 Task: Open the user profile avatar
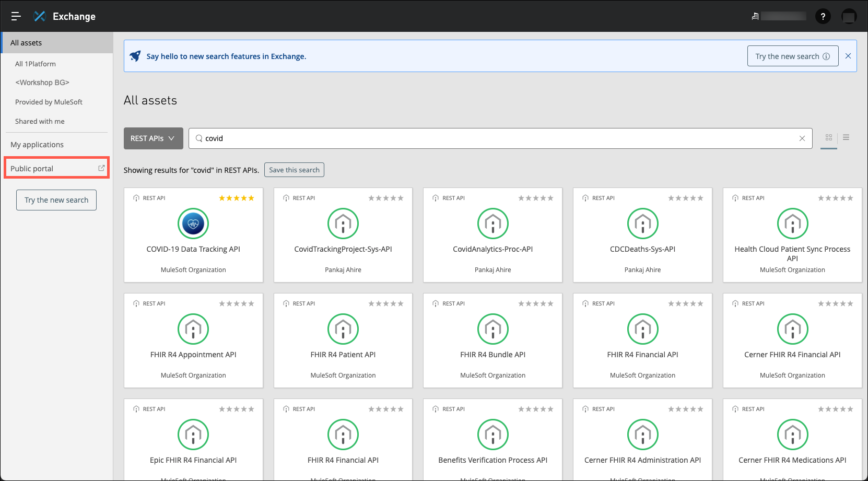click(849, 17)
